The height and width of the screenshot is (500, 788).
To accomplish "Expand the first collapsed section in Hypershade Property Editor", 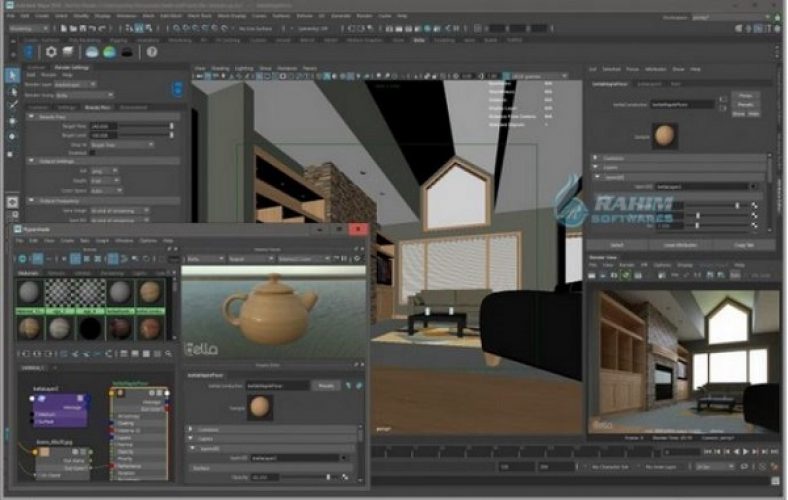I will pyautogui.click(x=192, y=428).
